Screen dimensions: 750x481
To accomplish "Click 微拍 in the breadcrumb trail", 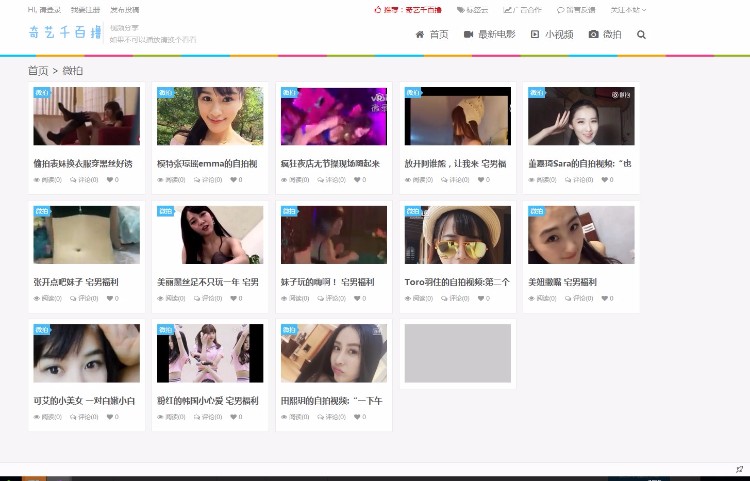I will (x=73, y=71).
